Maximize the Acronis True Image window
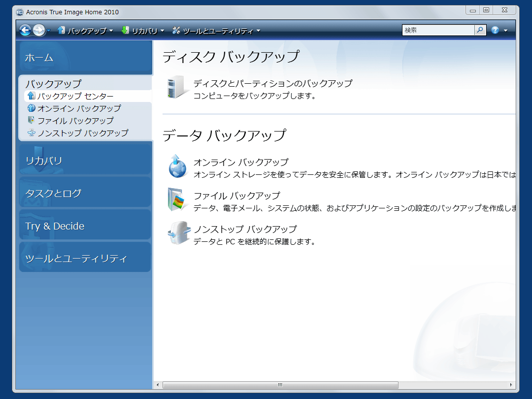Screen dimensions: 532x399 coord(486,10)
